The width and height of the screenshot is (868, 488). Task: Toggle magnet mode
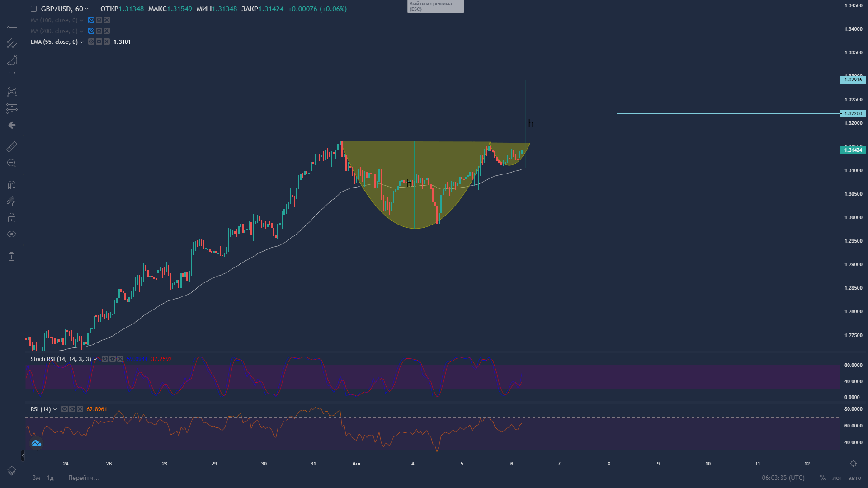coord(12,185)
